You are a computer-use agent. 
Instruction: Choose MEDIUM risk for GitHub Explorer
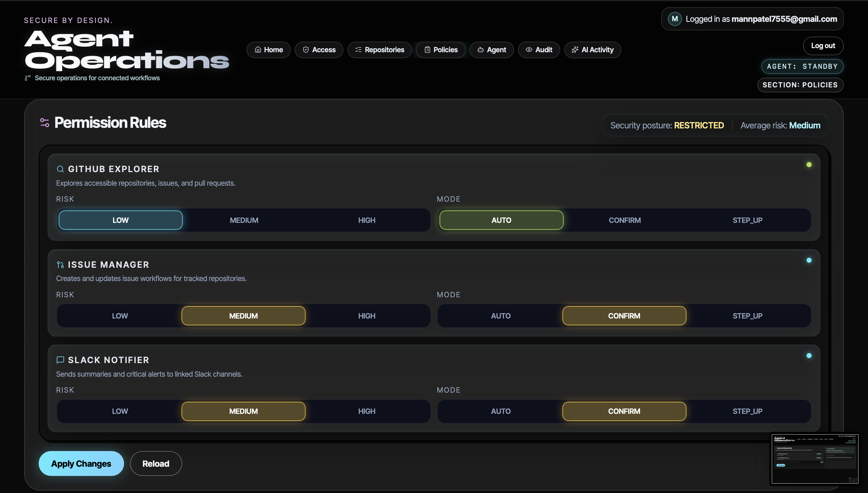(x=244, y=221)
